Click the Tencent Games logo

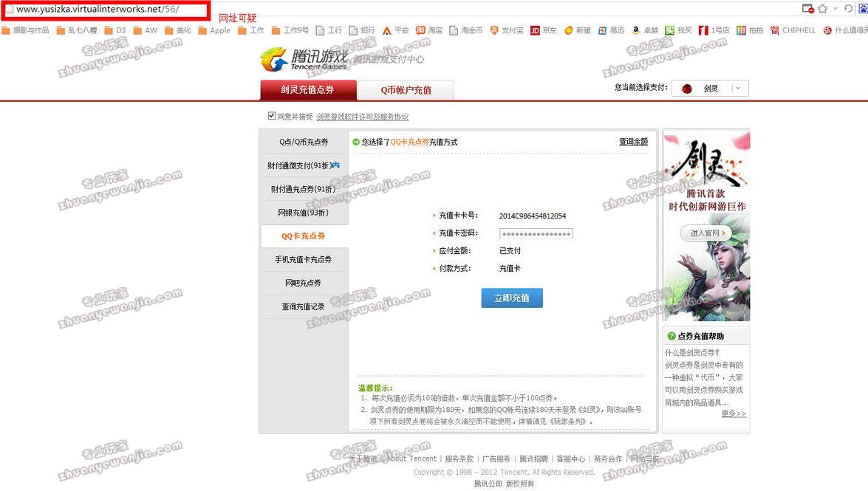click(304, 59)
